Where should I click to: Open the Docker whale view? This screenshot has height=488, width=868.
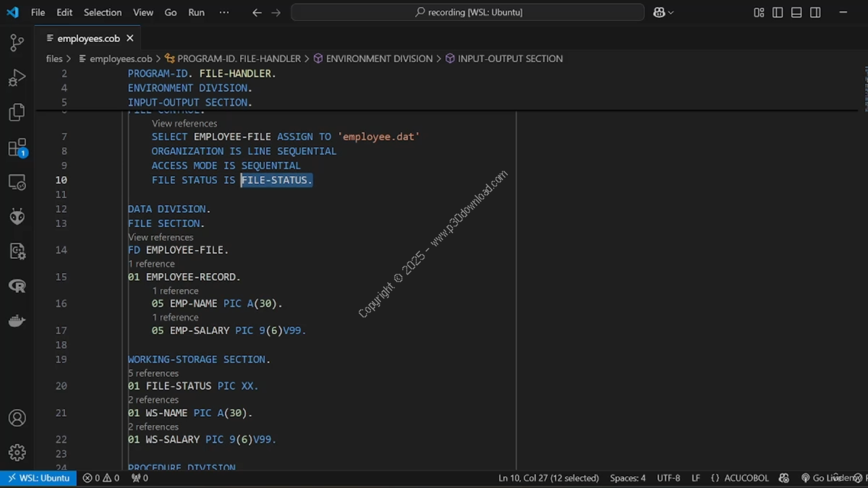pyautogui.click(x=17, y=321)
